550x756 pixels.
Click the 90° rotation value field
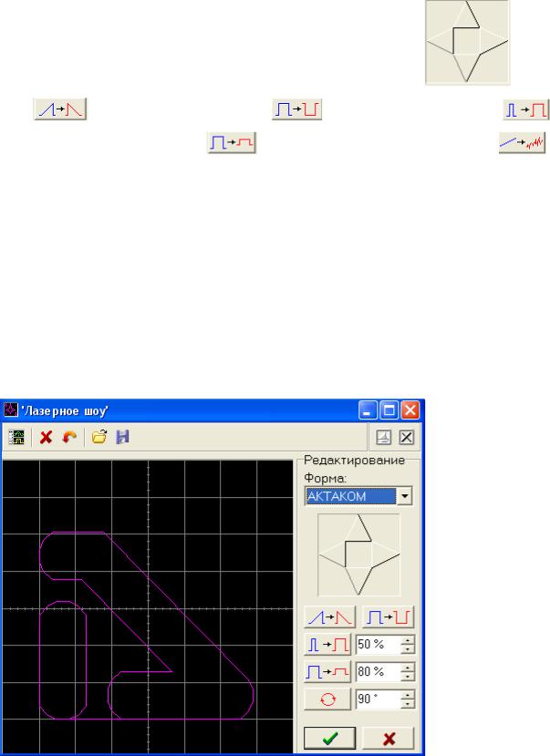pyautogui.click(x=379, y=699)
